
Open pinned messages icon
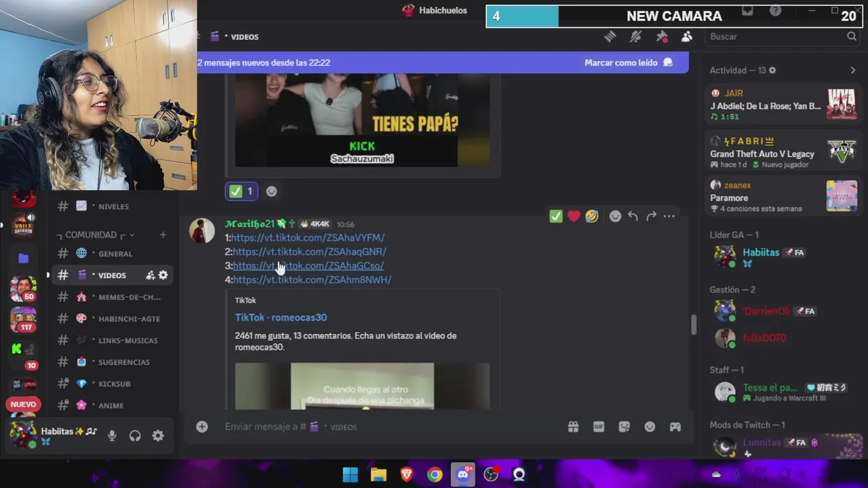click(x=662, y=37)
